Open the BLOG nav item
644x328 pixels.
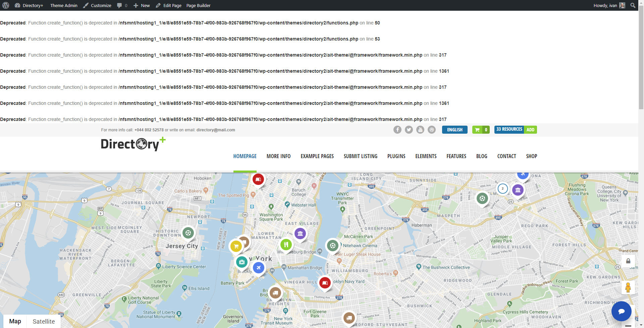(482, 156)
